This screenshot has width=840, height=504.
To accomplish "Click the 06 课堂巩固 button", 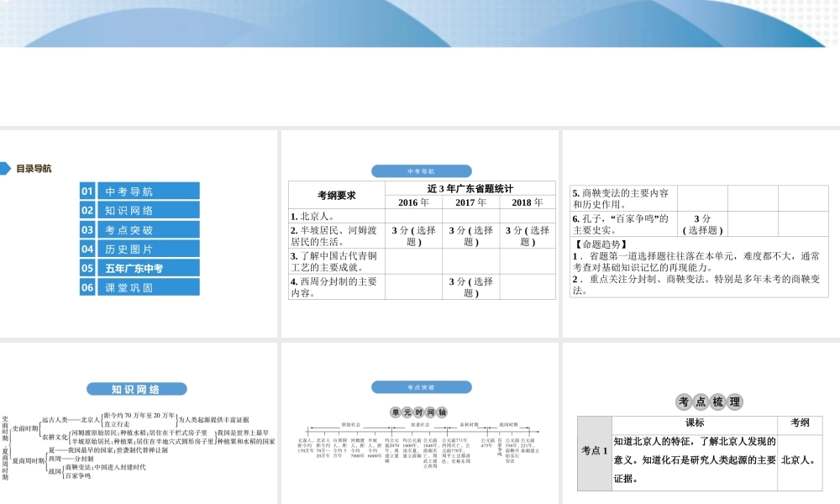I will tap(140, 287).
